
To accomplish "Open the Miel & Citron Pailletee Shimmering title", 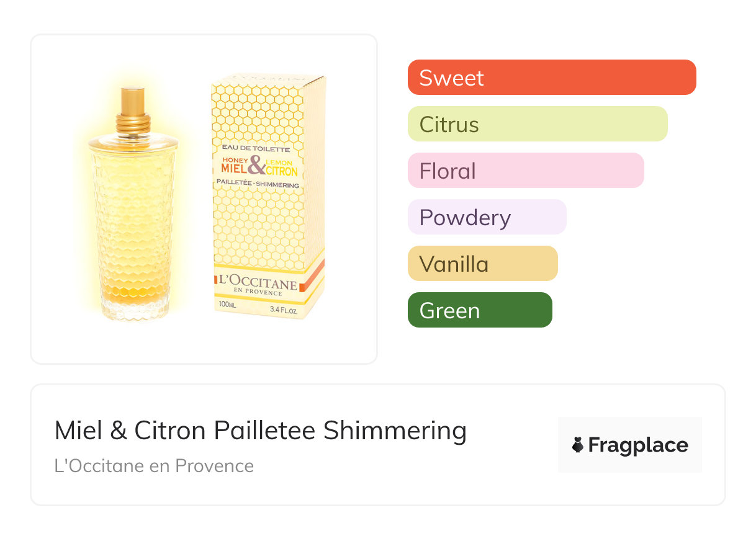I will coord(260,431).
